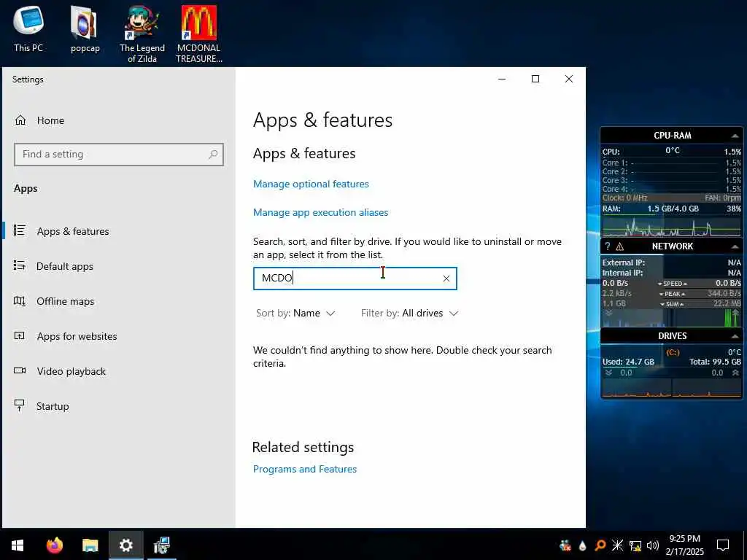Open File Explorer from the taskbar
Screen dimensions: 747x560
90,545
